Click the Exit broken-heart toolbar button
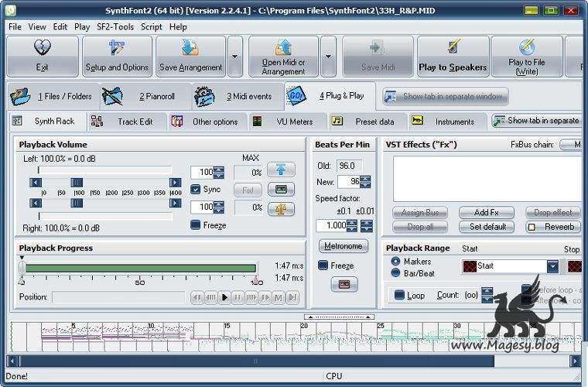588x387 pixels. (x=43, y=57)
